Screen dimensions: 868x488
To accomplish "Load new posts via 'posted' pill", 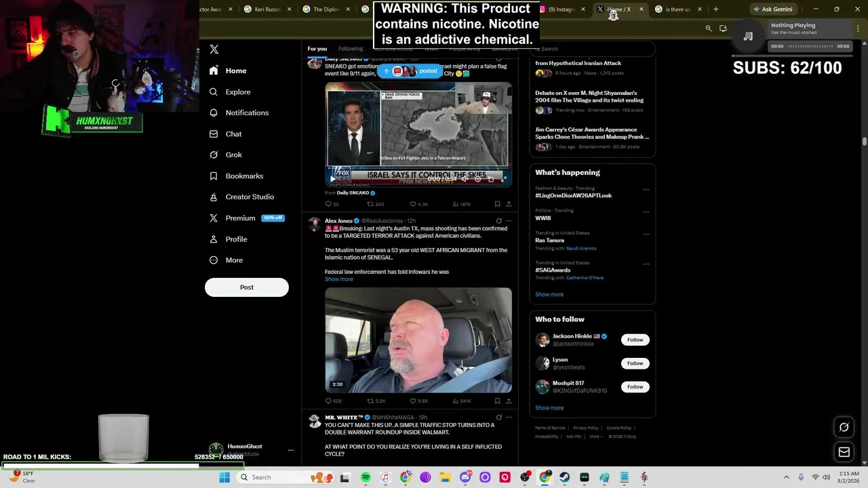I will [x=410, y=71].
